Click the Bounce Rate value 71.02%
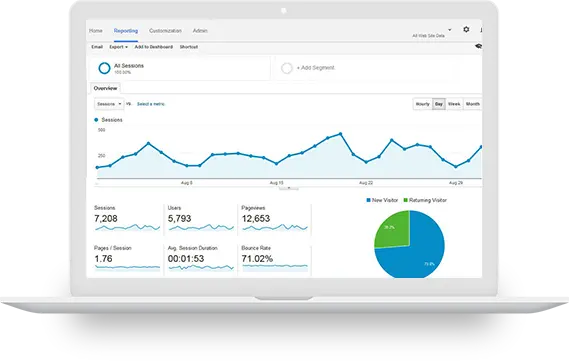569x361 pixels. (x=257, y=259)
